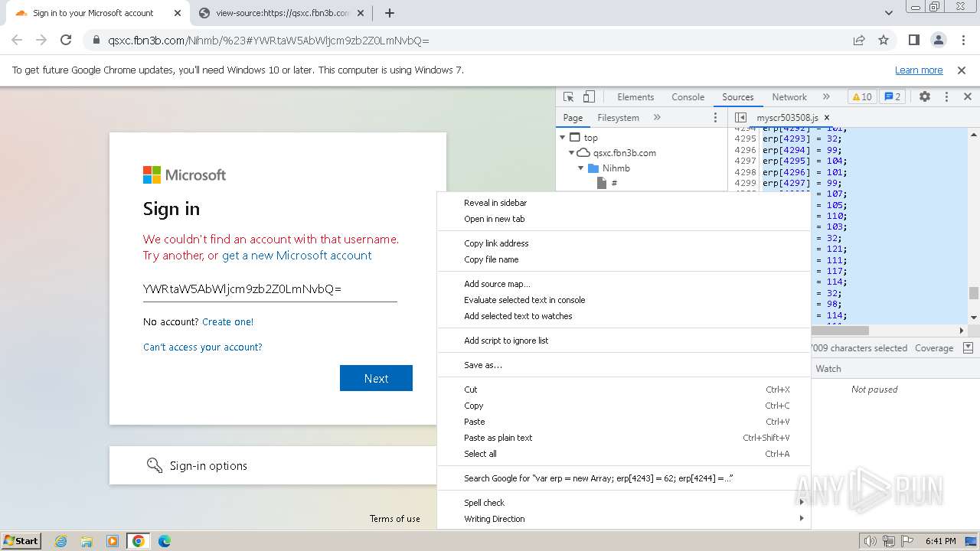980x551 pixels.
Task: Choose Open in new tab menu item
Action: 624,219
